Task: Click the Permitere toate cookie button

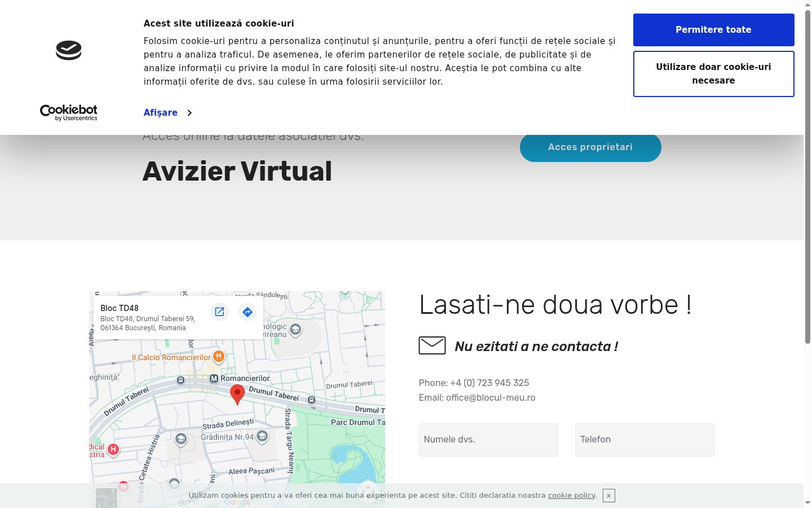Action: 713,30
